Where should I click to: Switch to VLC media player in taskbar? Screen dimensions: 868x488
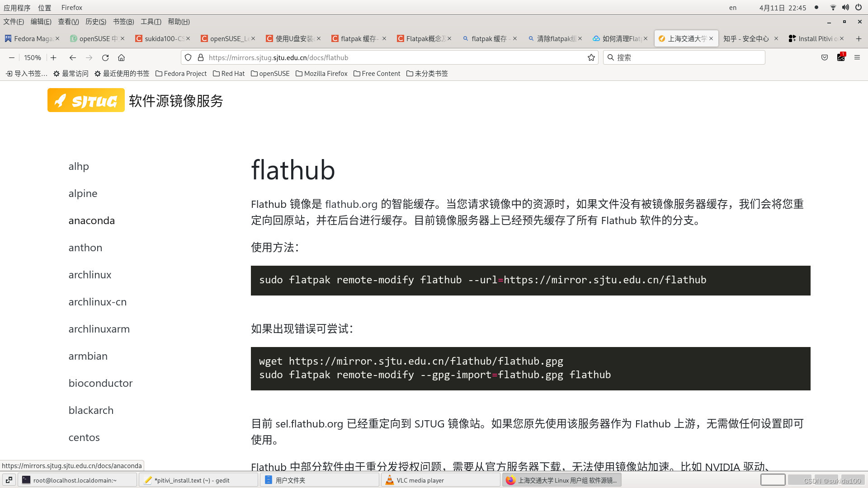point(440,480)
